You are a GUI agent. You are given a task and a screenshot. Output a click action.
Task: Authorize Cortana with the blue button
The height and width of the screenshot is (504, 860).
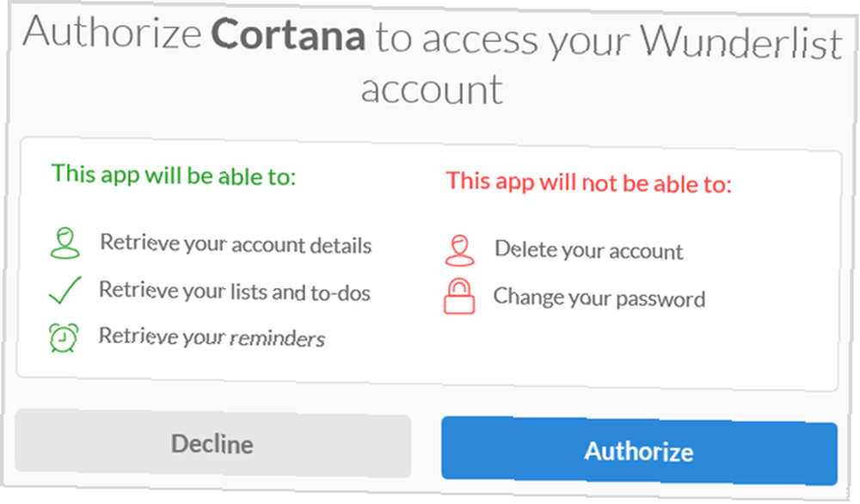[639, 451]
